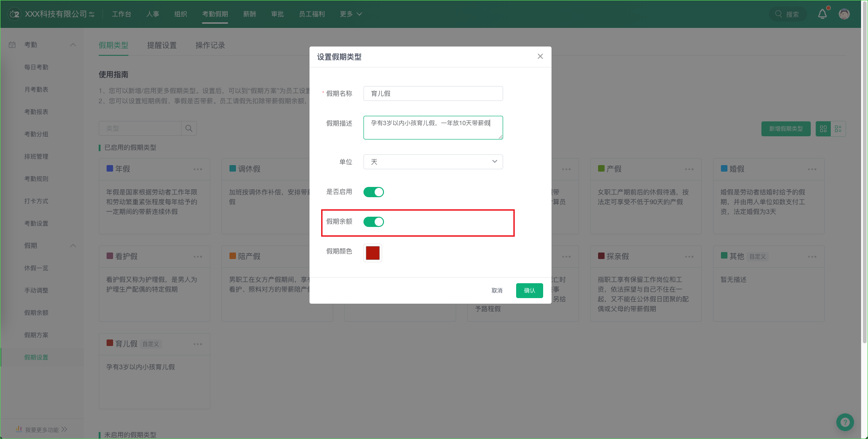Open the notification bell

pyautogui.click(x=822, y=14)
